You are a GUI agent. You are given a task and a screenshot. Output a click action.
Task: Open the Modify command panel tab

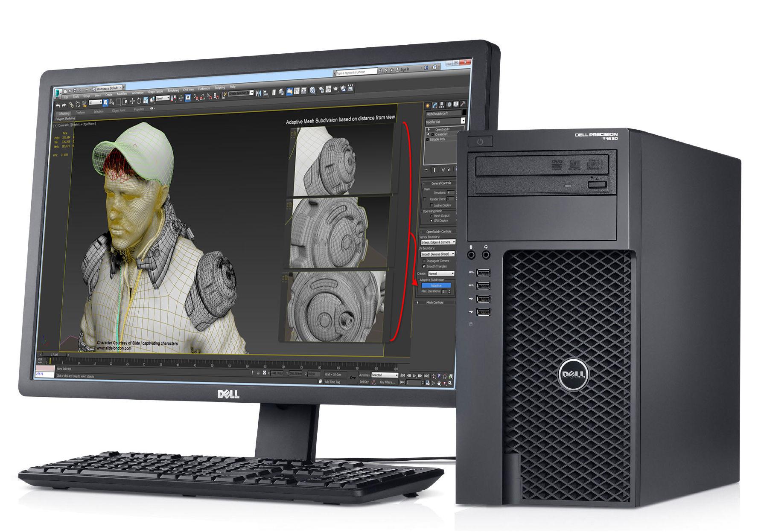pyautogui.click(x=434, y=105)
